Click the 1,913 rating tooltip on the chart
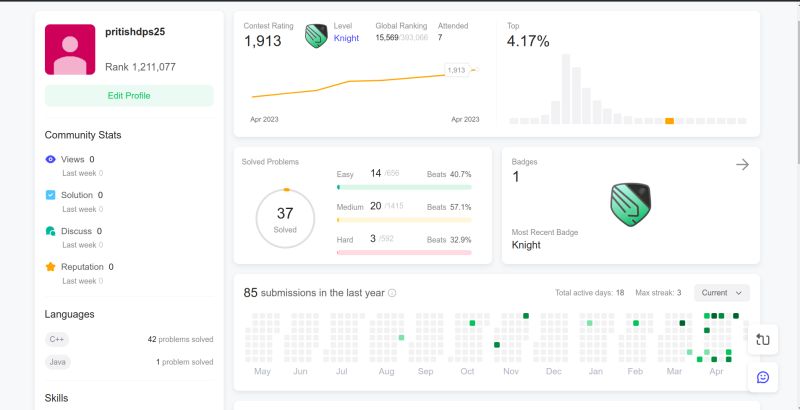800x410 pixels. click(457, 70)
